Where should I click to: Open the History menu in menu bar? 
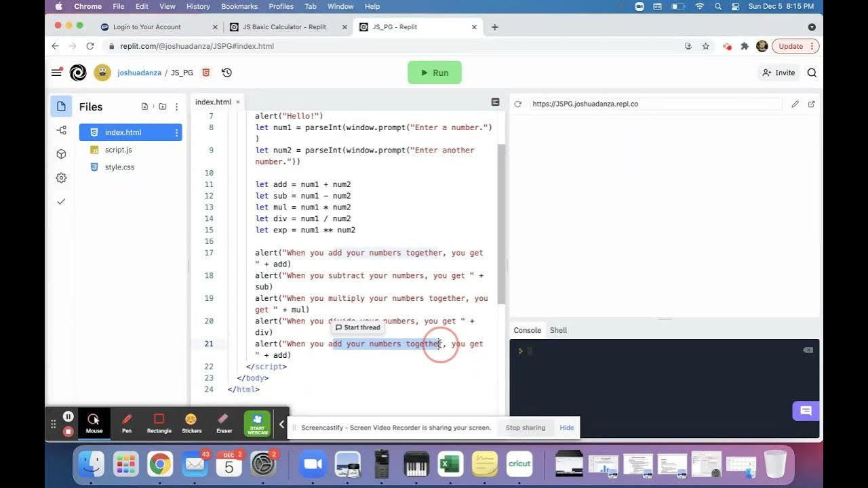coord(198,6)
